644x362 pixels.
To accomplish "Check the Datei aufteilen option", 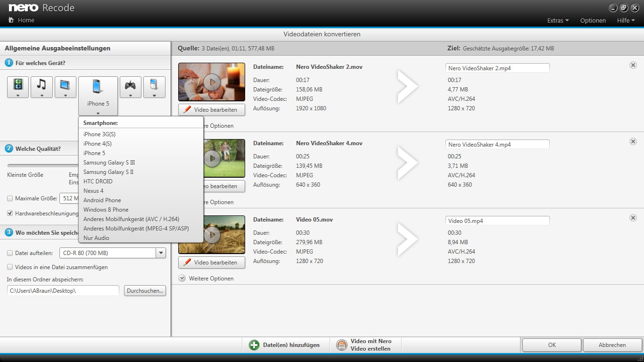I will 10,253.
